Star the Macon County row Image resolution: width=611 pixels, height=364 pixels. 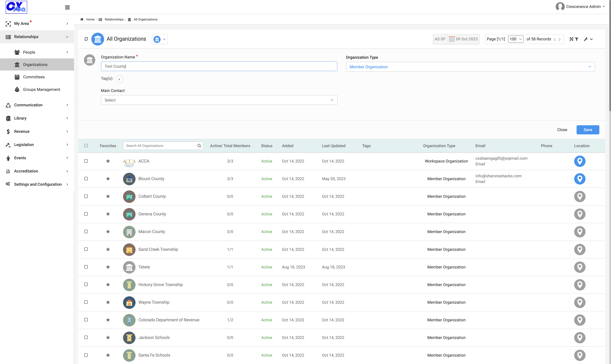pos(108,232)
